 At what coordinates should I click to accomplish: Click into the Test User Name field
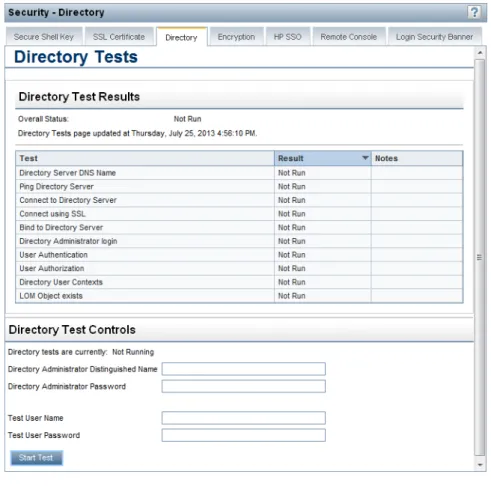click(244, 418)
